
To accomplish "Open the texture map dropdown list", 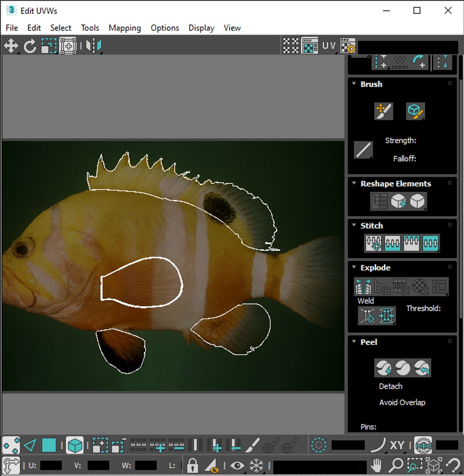I will (x=408, y=47).
